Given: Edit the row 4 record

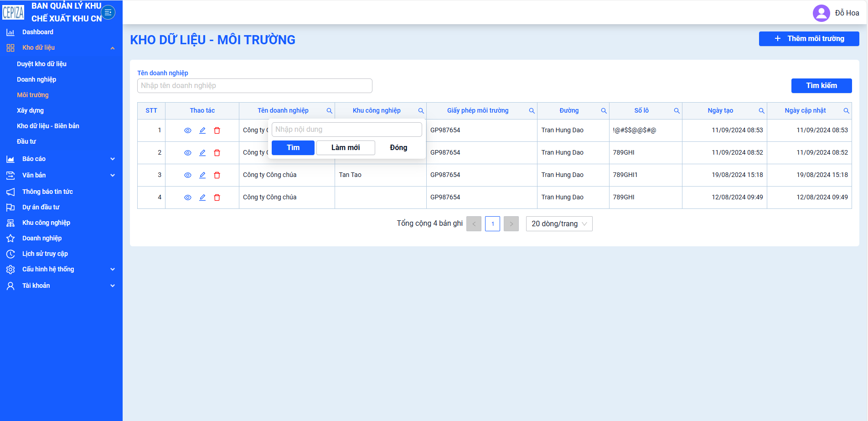Looking at the screenshot, I should click(202, 198).
